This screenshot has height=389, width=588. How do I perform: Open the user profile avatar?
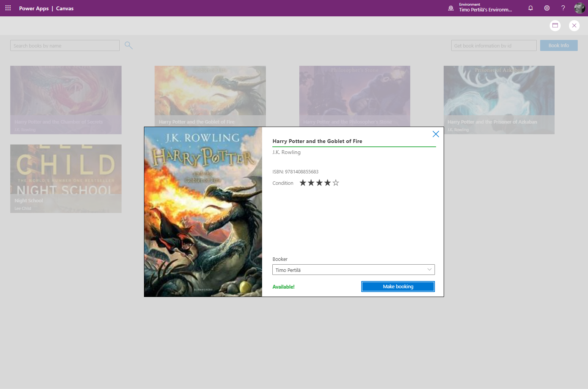(x=579, y=8)
